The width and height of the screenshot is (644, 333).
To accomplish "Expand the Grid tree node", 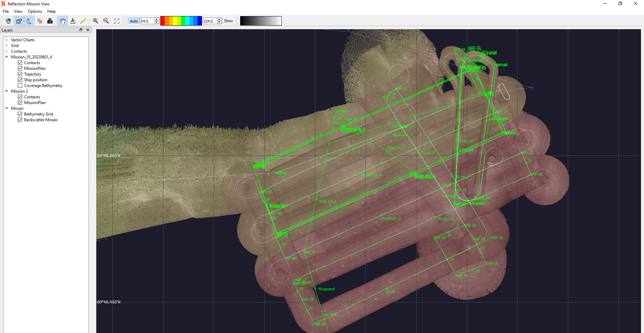I will (6, 45).
